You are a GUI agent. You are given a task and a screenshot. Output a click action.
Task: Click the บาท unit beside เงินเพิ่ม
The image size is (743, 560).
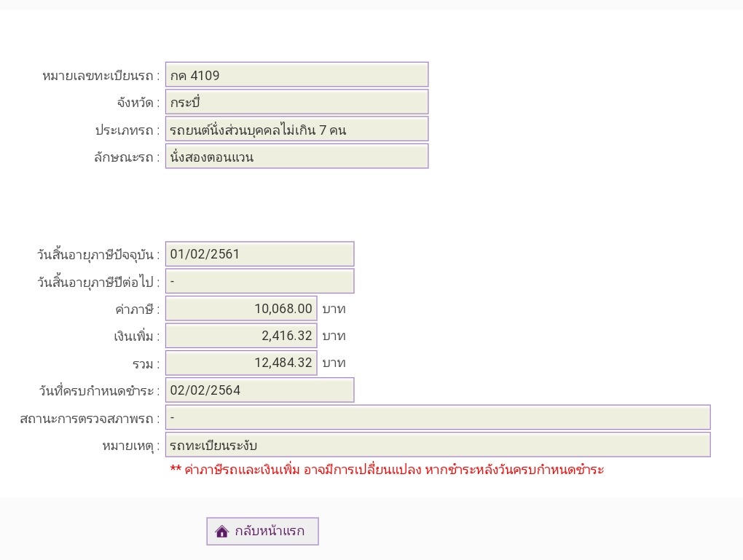click(334, 336)
